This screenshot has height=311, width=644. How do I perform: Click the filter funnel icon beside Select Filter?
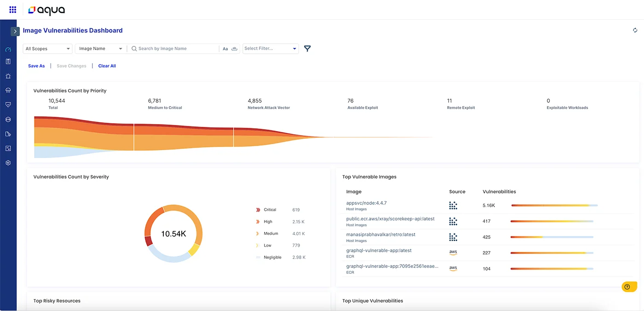307,48
